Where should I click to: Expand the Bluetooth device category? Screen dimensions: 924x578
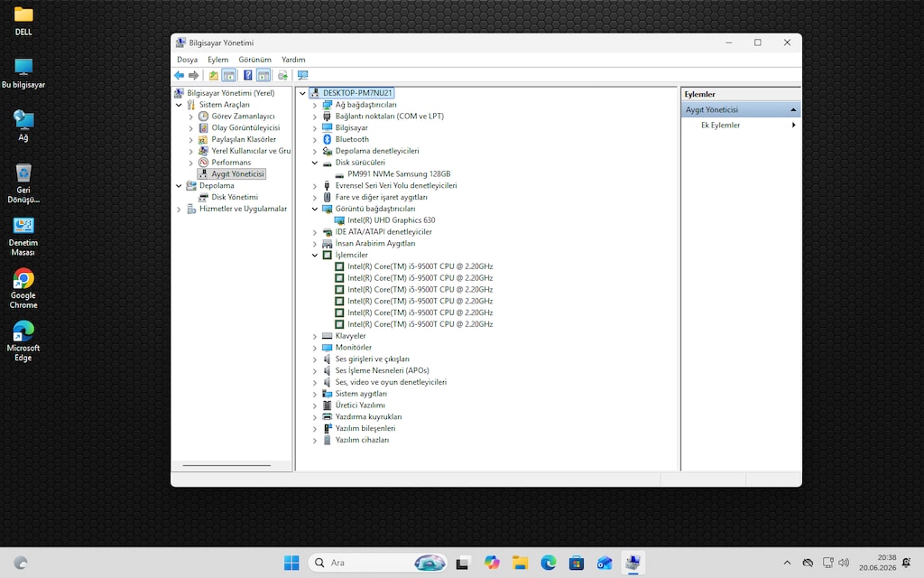click(x=315, y=140)
